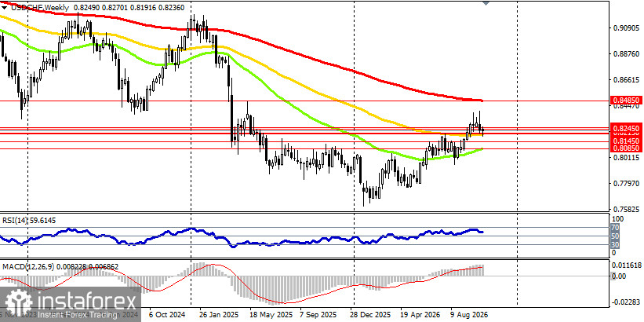This screenshot has width=644, height=322.
Task: Click the RSI 70 overbought level label
Action: point(617,227)
